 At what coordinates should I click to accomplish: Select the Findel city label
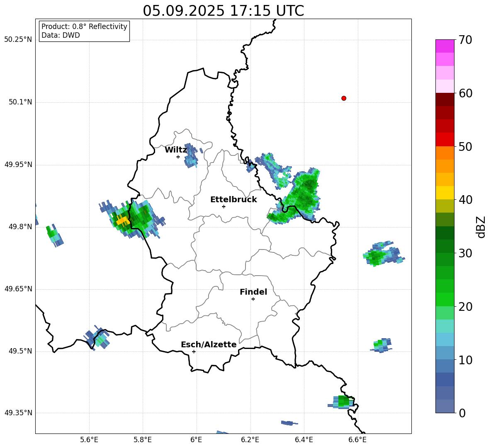[x=253, y=292]
